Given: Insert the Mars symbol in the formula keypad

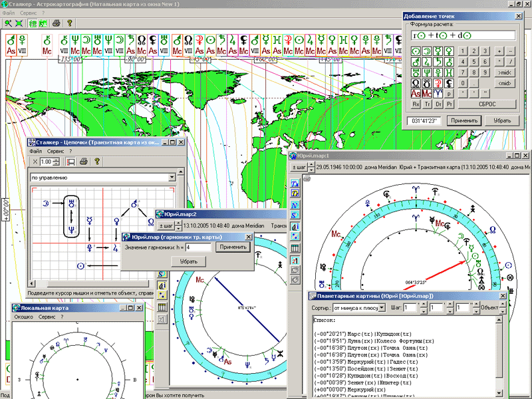Looking at the screenshot, I should (x=416, y=62).
